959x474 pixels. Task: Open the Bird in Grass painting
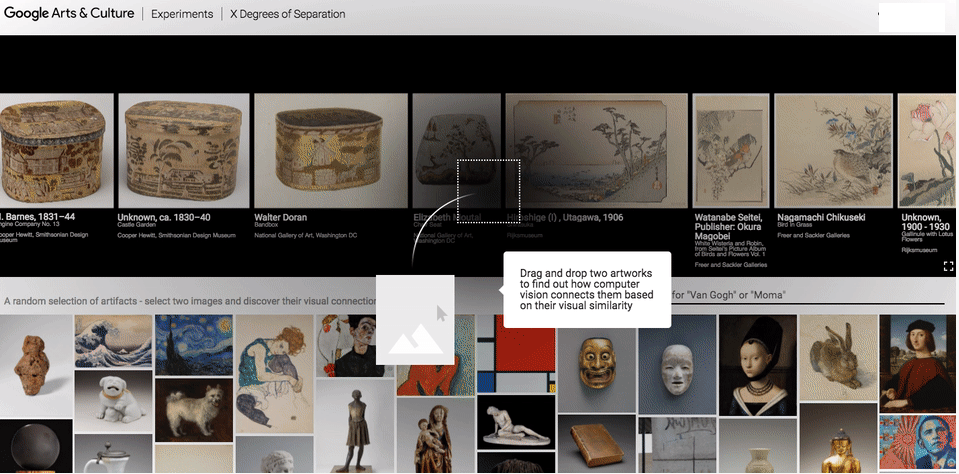coord(833,150)
